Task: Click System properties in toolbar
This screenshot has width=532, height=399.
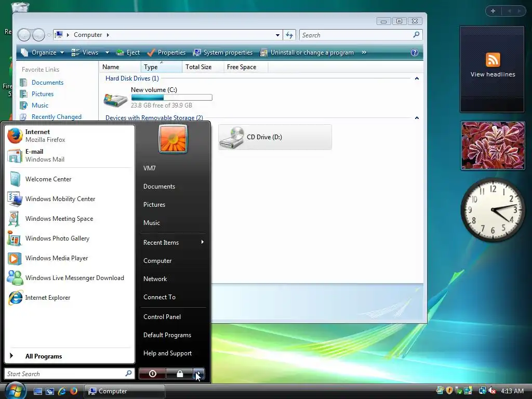Action: 222,52
